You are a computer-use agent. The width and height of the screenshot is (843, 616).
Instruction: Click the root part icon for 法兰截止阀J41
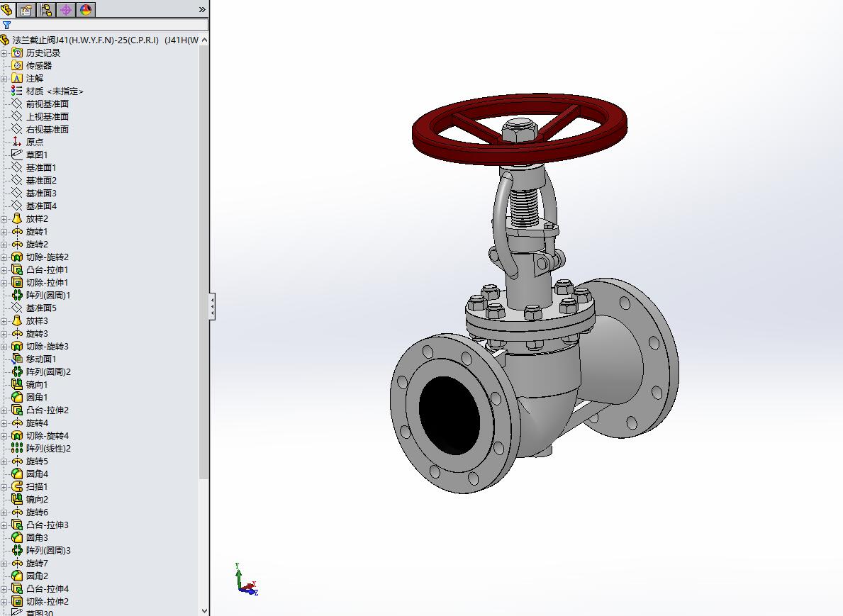point(6,40)
